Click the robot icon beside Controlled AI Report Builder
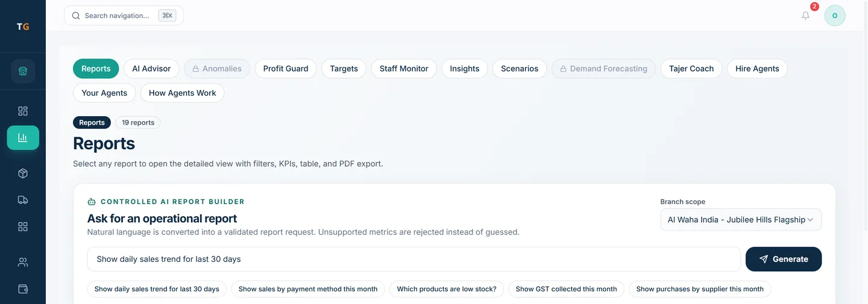Image resolution: width=868 pixels, height=304 pixels. point(92,202)
